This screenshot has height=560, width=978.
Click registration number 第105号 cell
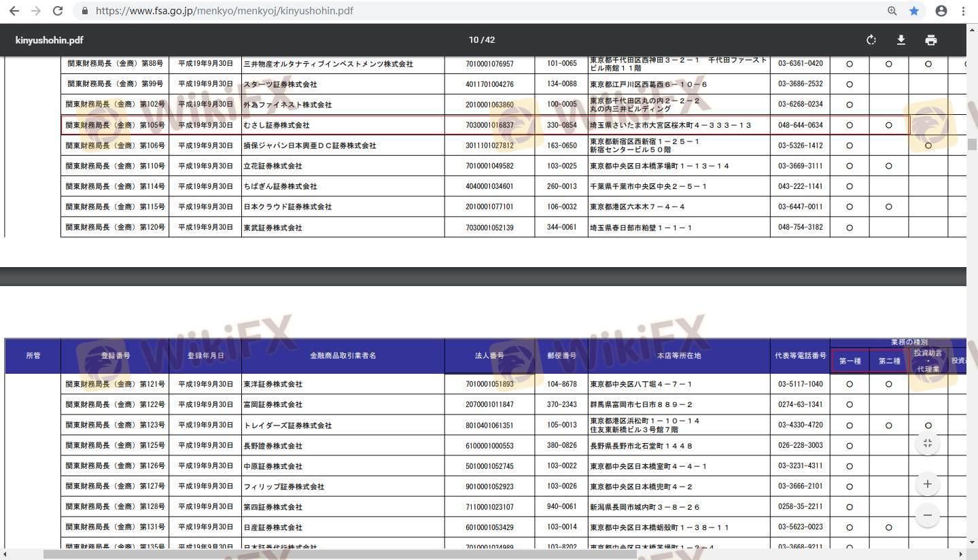click(x=115, y=125)
